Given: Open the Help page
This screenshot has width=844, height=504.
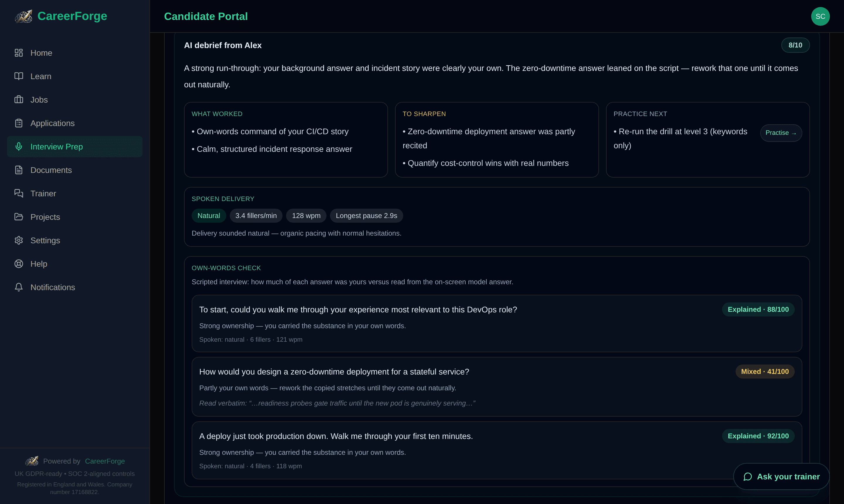Looking at the screenshot, I should point(75,263).
